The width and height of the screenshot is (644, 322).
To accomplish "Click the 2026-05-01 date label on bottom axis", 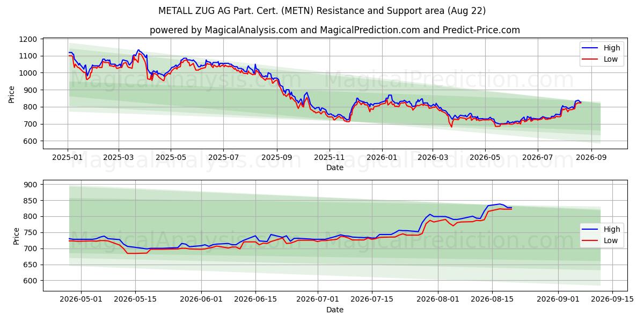I will click(x=82, y=301).
